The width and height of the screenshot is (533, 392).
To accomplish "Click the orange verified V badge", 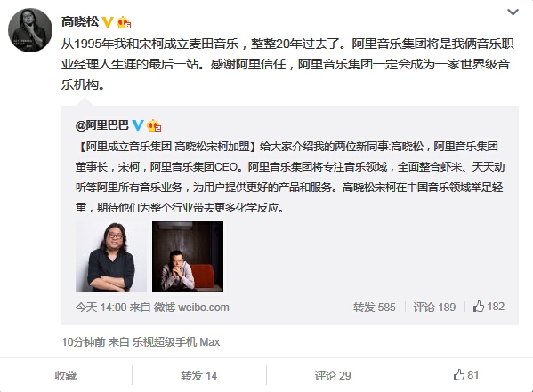I will [x=108, y=22].
